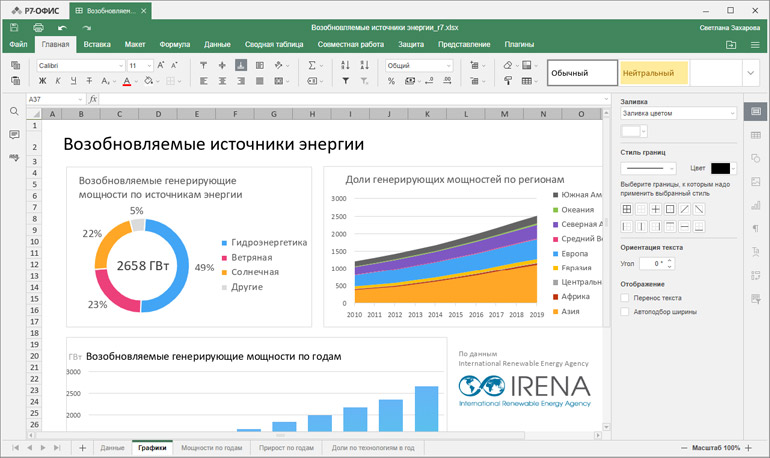Apply percent number format

(x=391, y=81)
